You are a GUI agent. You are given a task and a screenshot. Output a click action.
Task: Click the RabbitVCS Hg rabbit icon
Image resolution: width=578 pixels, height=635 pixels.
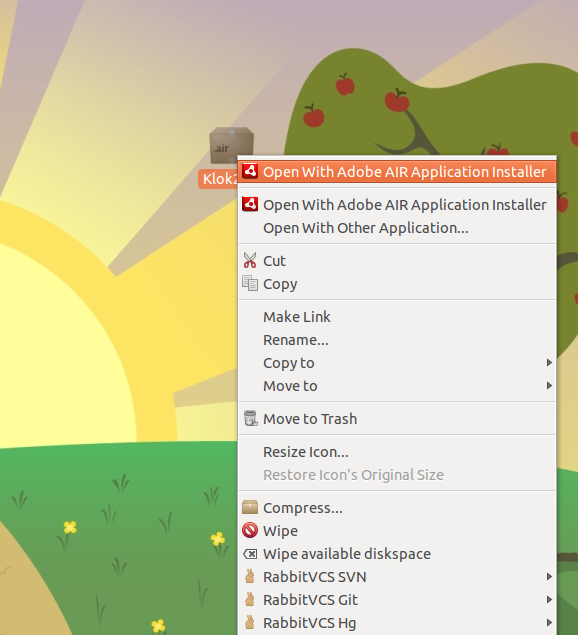250,622
